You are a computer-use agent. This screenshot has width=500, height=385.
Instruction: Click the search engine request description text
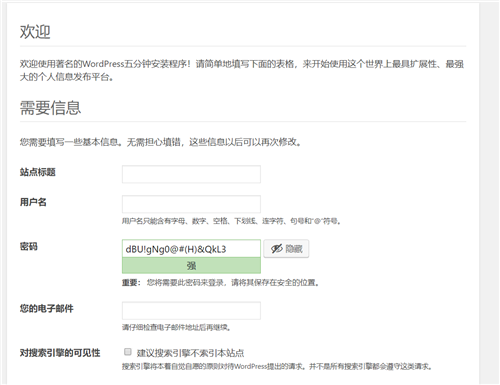[278, 367]
